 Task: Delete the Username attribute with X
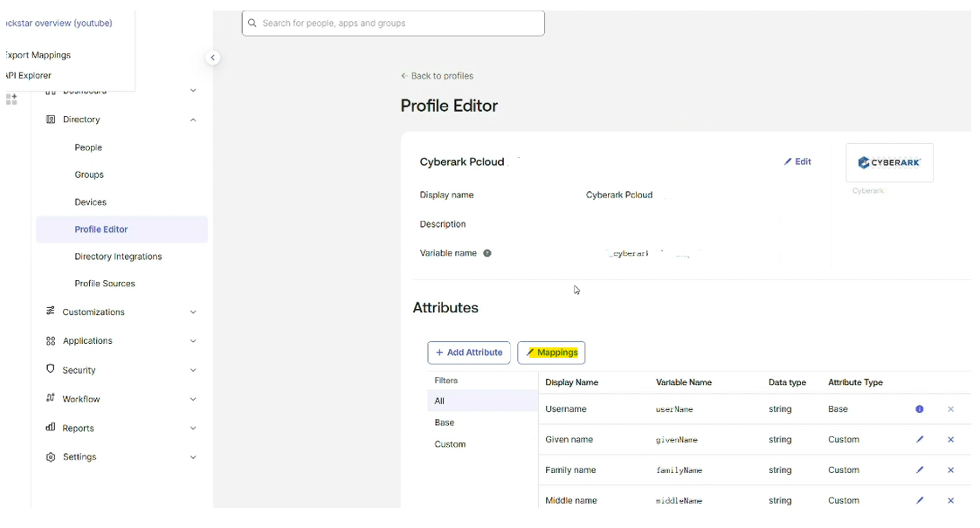[x=950, y=409]
